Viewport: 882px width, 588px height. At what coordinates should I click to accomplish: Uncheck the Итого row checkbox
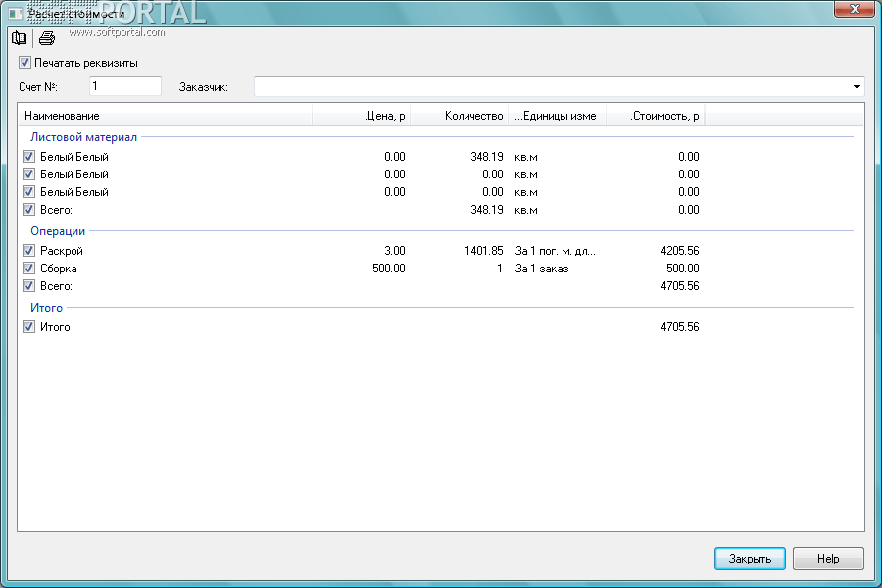pos(28,327)
